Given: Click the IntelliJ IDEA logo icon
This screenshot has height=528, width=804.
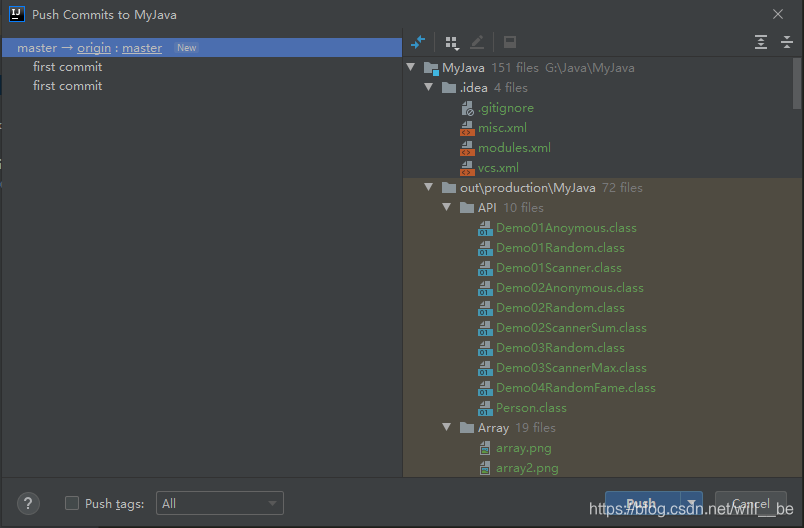Looking at the screenshot, I should coord(17,14).
